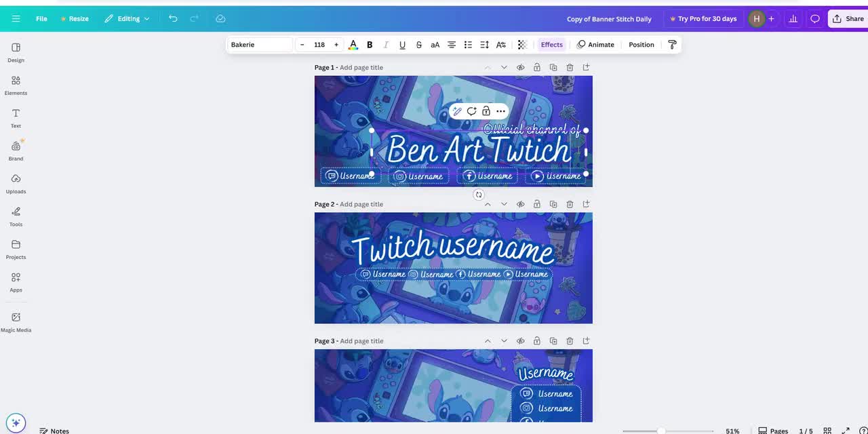Hide Page 1 with the eye icon
The width and height of the screenshot is (868, 434).
pyautogui.click(x=520, y=67)
